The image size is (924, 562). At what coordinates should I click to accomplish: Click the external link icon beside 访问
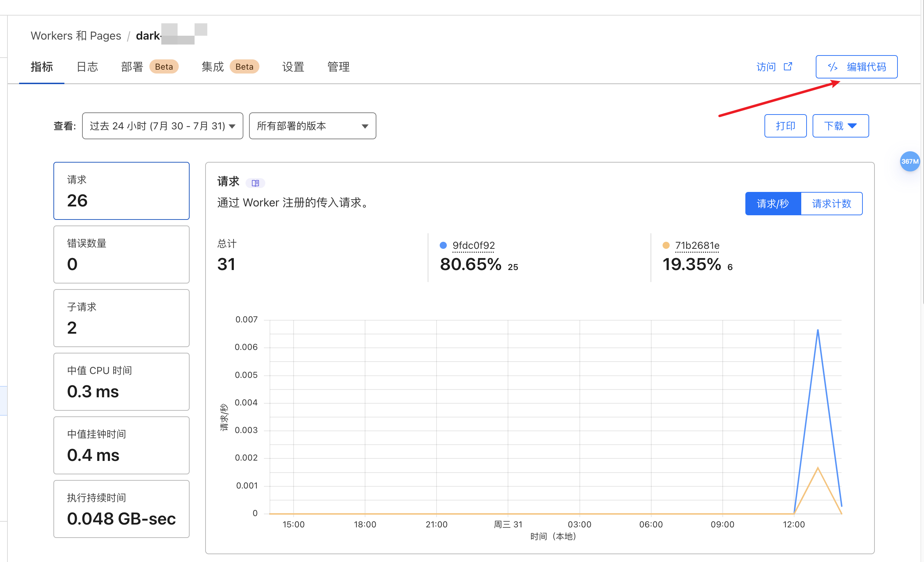[x=788, y=66]
